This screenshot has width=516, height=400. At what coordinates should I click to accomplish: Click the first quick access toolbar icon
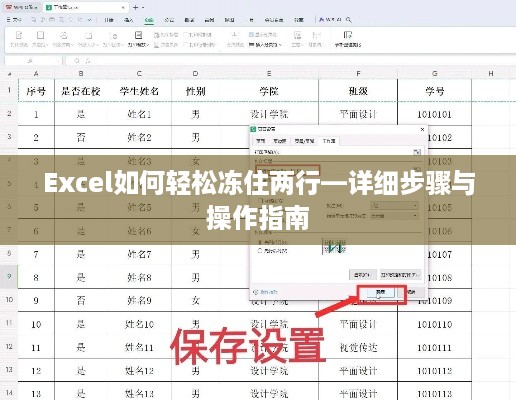coord(33,20)
